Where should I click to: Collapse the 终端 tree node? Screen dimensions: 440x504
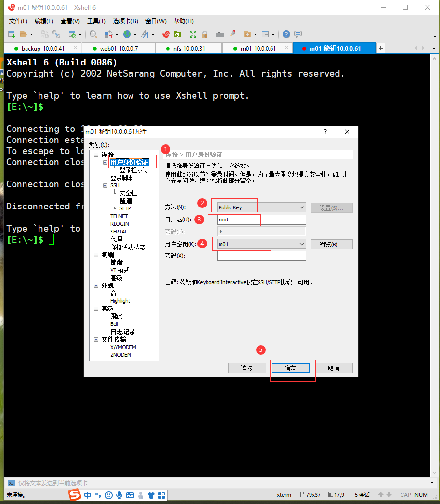pos(96,255)
